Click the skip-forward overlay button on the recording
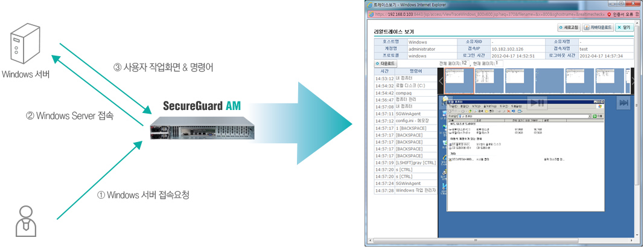The image size is (644, 249). [623, 103]
